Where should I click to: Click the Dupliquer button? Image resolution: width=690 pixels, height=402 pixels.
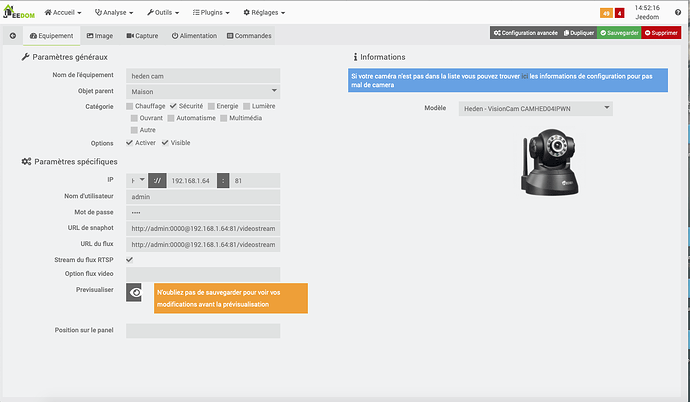pos(579,33)
